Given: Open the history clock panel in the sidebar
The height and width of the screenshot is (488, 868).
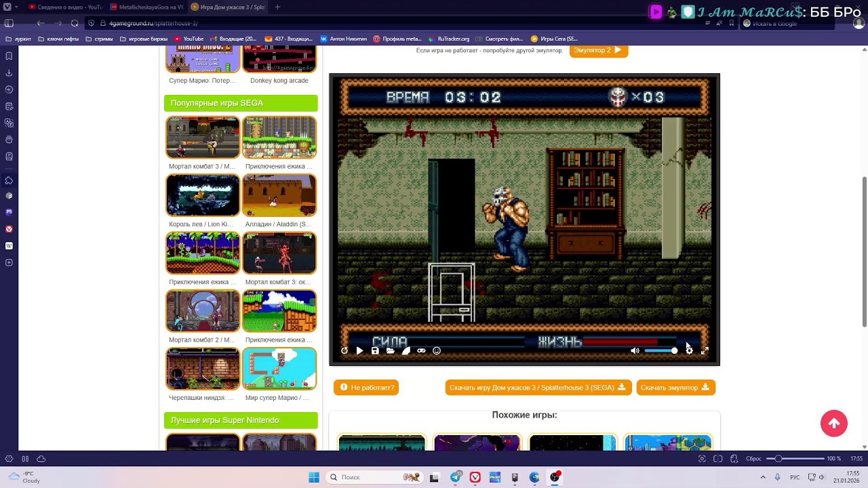Looking at the screenshot, I should pyautogui.click(x=9, y=89).
